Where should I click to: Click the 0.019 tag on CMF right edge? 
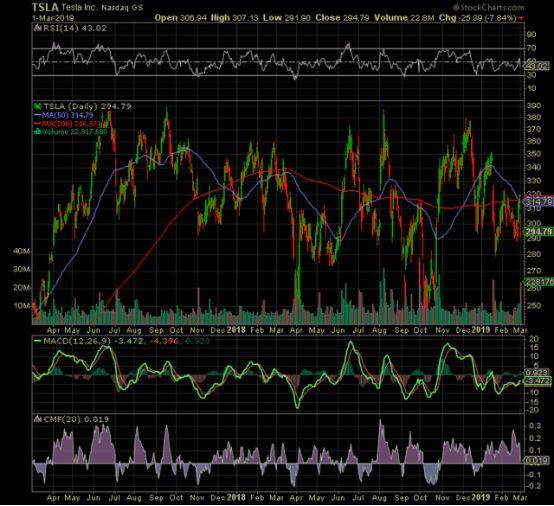537,461
